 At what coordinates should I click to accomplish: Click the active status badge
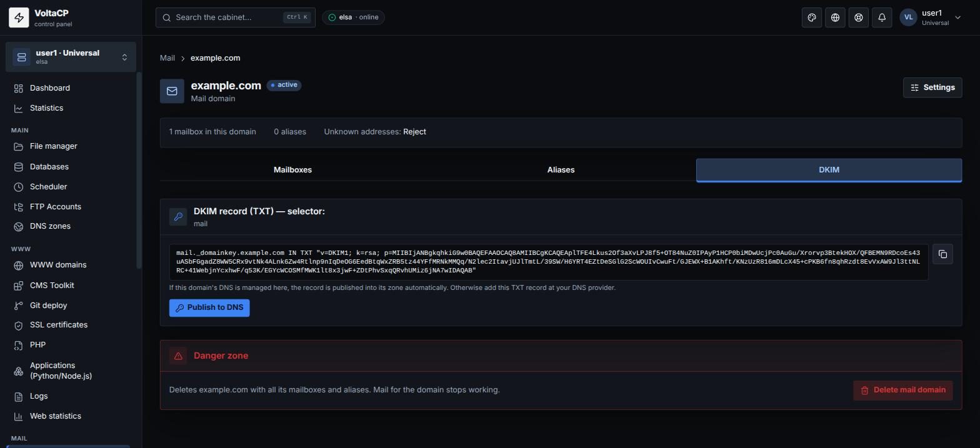[x=284, y=85]
